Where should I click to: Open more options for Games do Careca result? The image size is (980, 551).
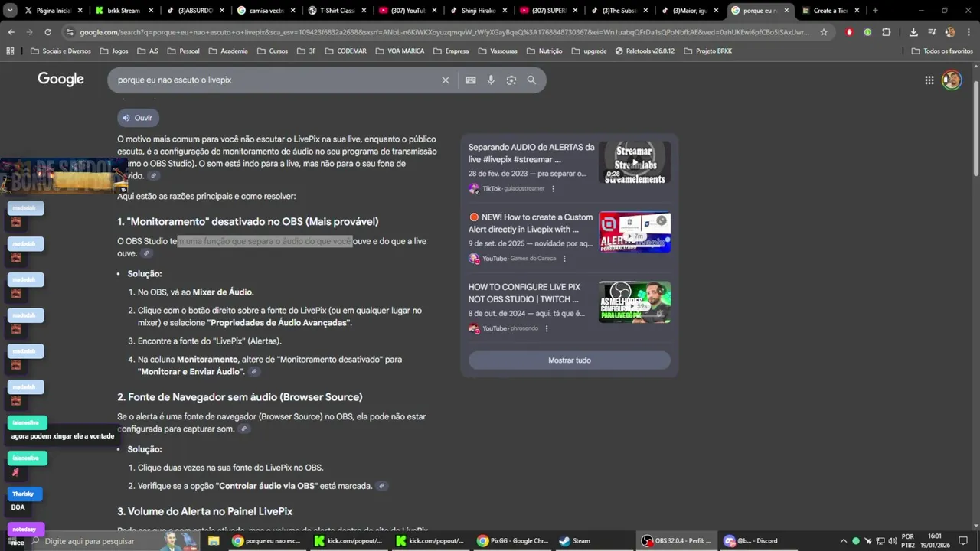564,259
